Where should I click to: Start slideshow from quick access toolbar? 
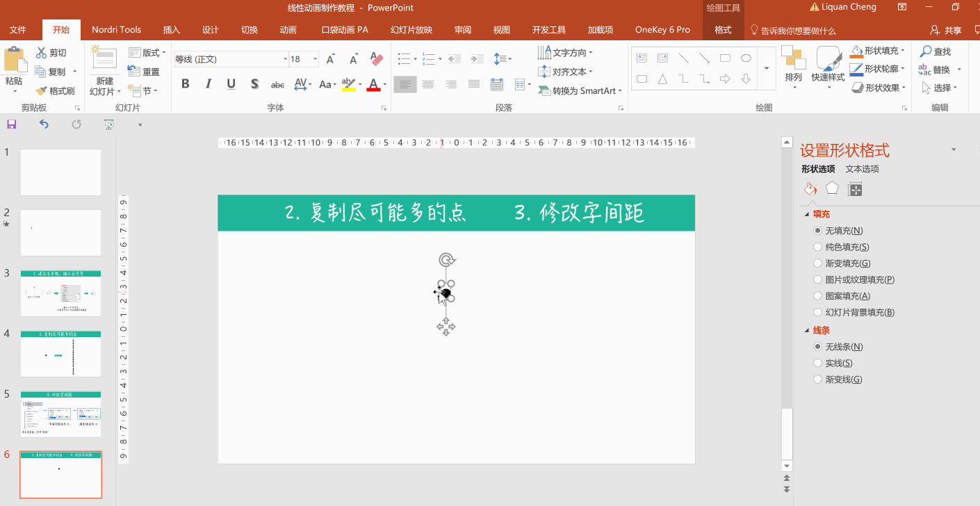tap(108, 124)
